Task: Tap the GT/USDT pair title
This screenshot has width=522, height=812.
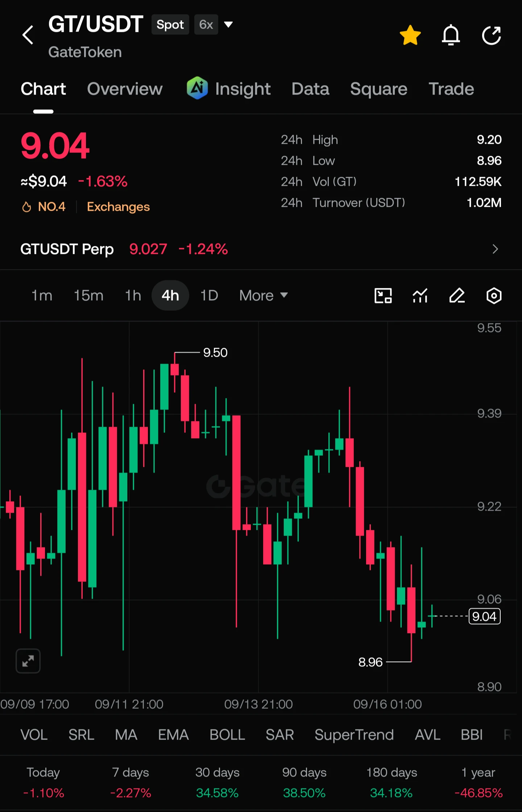Action: point(96,24)
